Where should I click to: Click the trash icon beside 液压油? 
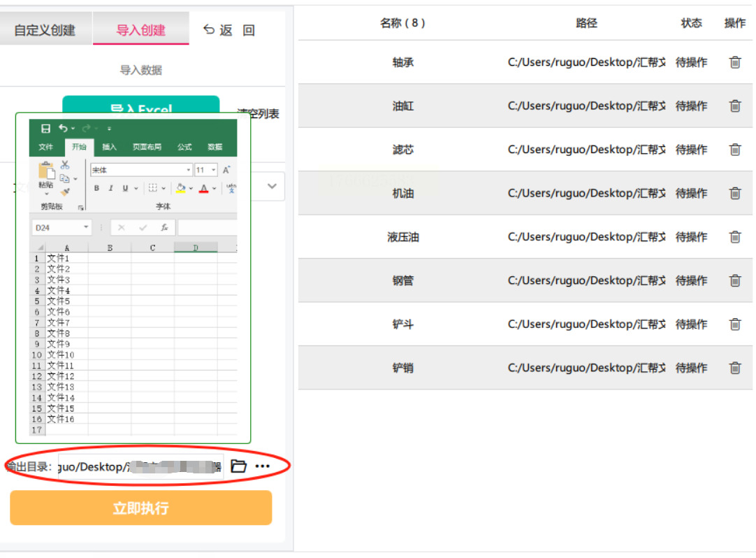(735, 237)
